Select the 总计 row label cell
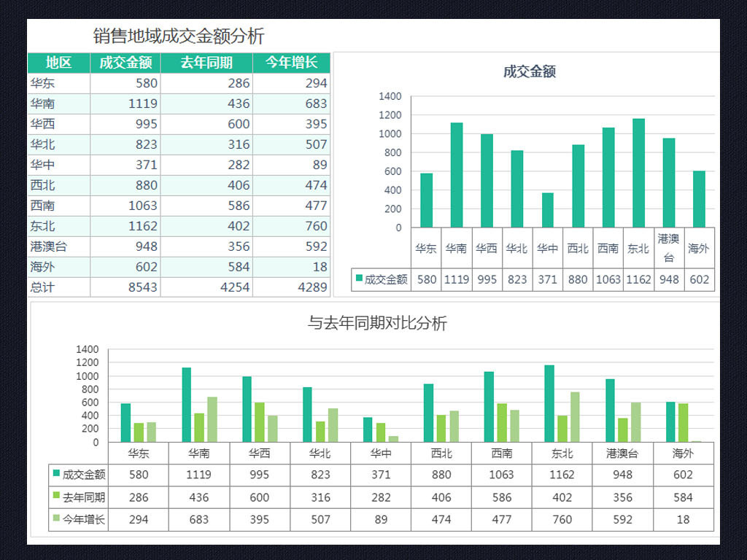 point(59,287)
